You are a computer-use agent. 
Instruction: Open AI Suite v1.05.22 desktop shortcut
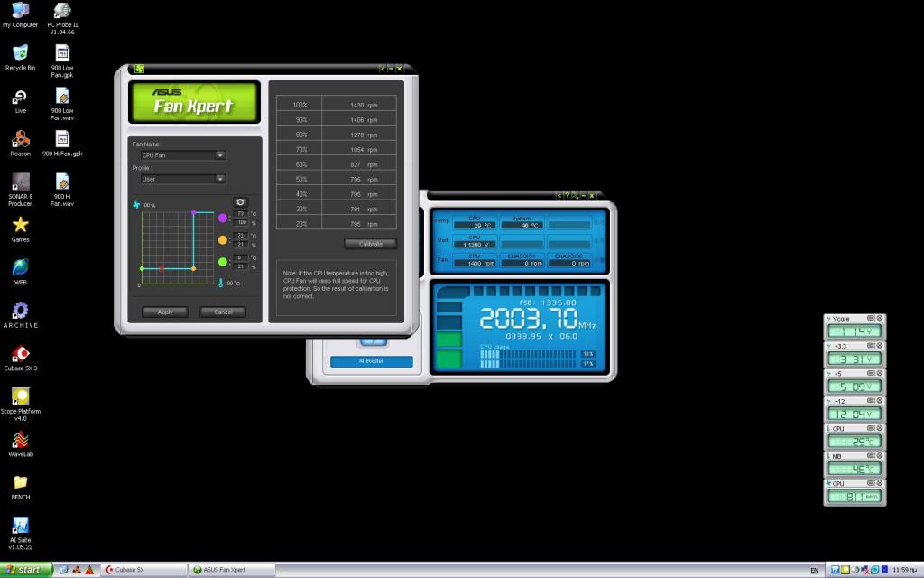pyautogui.click(x=20, y=534)
